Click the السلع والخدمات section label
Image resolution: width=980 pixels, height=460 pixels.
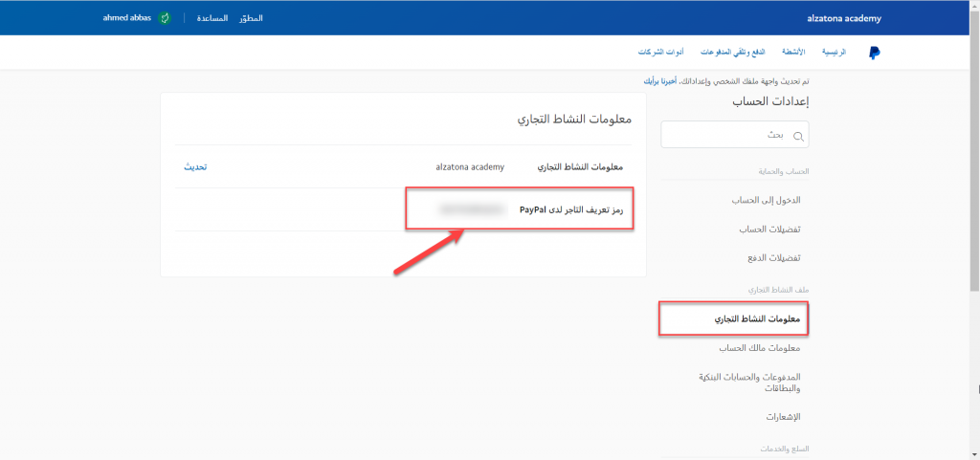click(785, 449)
